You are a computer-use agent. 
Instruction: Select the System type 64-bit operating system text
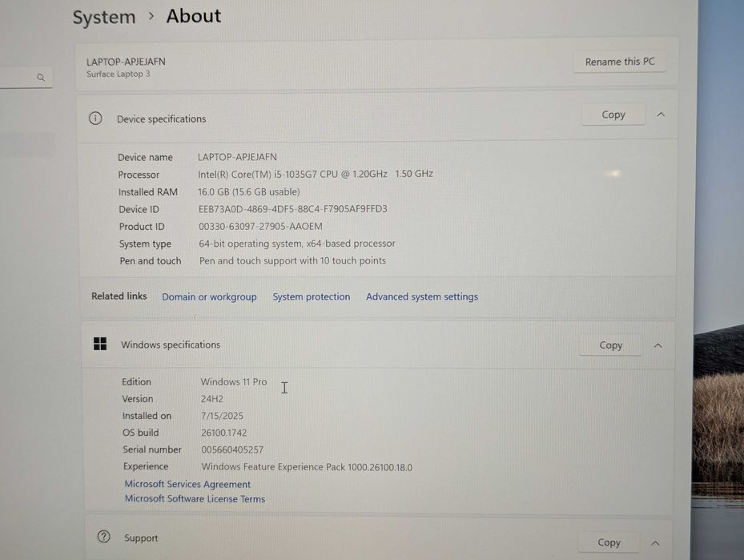tap(296, 244)
